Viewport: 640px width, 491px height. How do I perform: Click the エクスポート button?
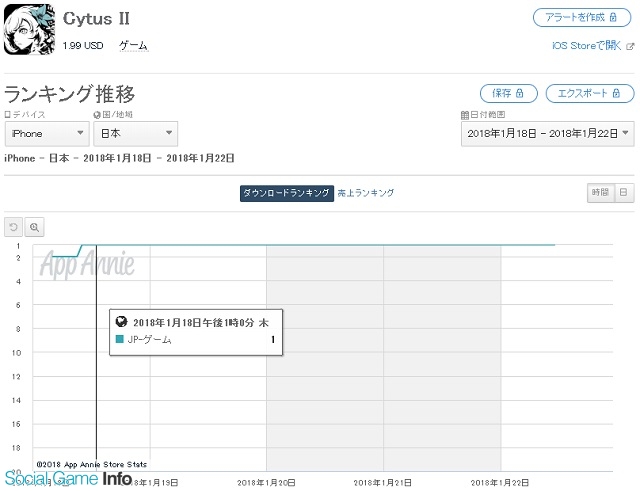pos(590,93)
